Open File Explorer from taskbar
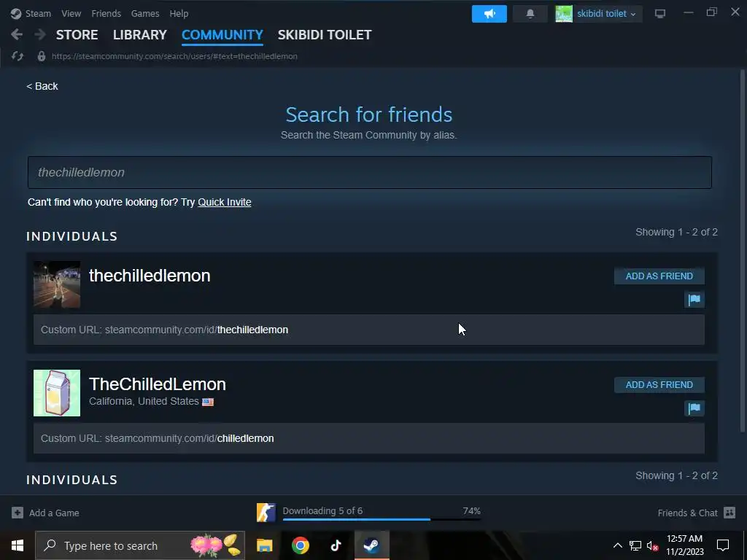Screen dimensions: 747x560 point(264,545)
